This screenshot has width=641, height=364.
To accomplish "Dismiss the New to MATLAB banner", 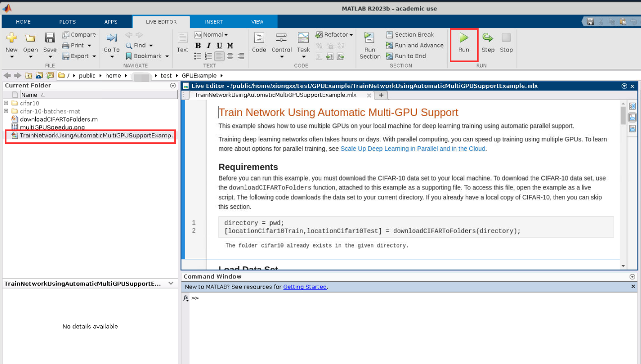I will point(633,287).
